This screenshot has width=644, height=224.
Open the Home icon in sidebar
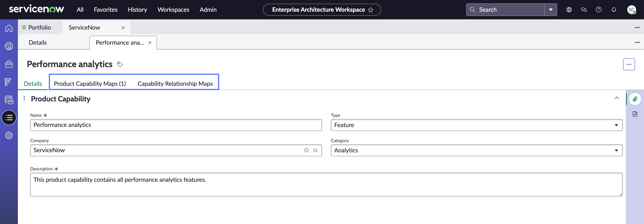pos(9,28)
